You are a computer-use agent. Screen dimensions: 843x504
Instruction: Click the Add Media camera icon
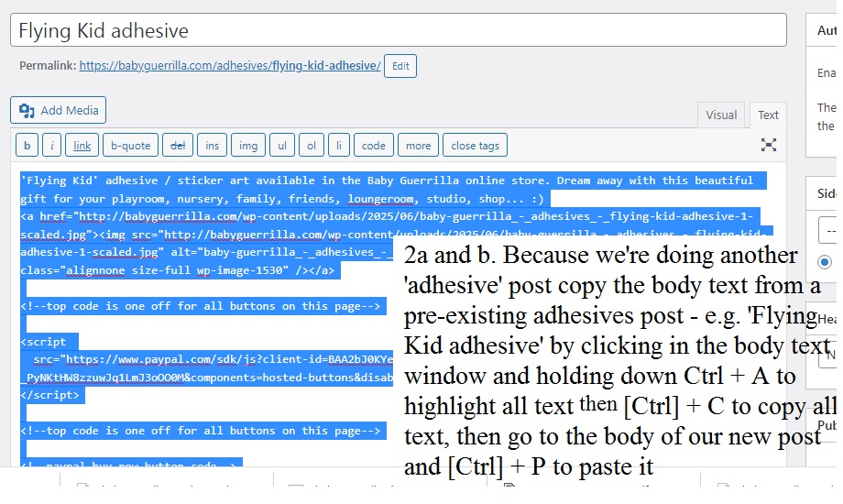[27, 110]
